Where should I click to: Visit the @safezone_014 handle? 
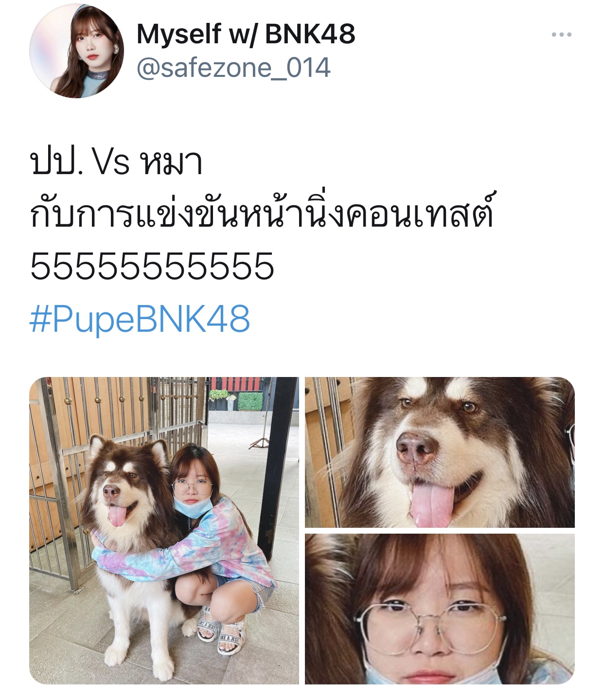(x=233, y=68)
